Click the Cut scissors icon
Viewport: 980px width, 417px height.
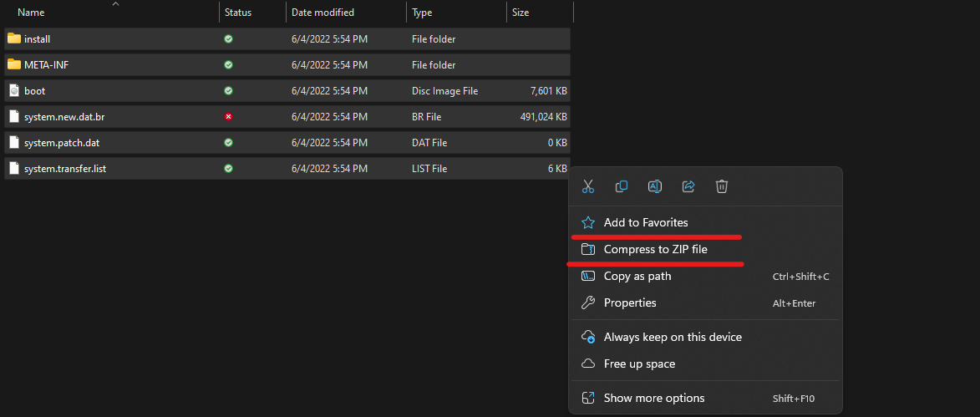(588, 187)
